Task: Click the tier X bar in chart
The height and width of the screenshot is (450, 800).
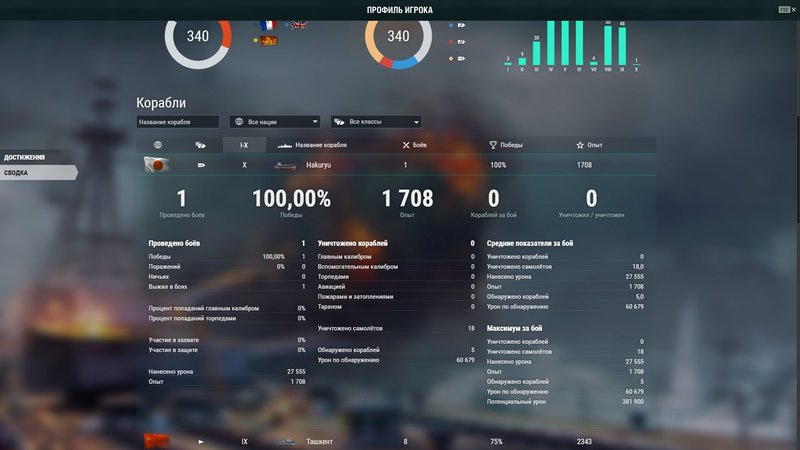Action: point(636,66)
